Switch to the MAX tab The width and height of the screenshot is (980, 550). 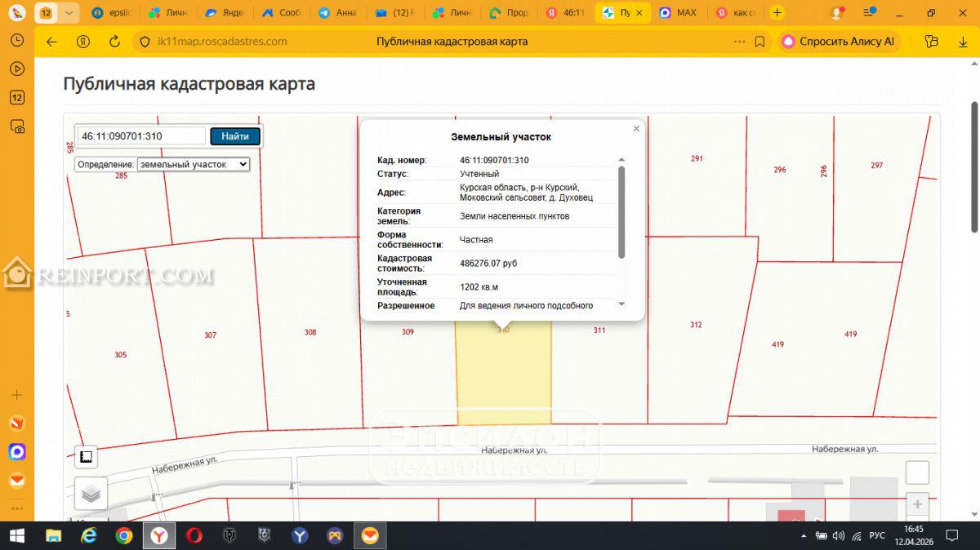point(679,13)
